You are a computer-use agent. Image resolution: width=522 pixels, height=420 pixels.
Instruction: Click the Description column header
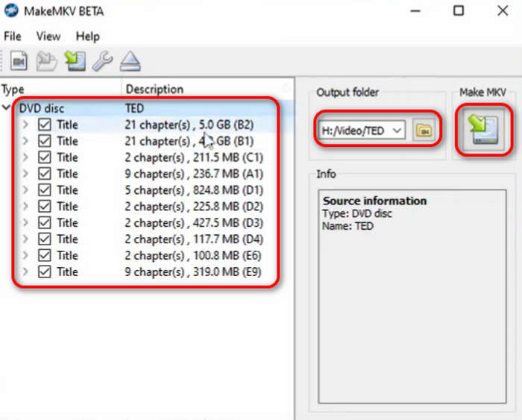[154, 89]
